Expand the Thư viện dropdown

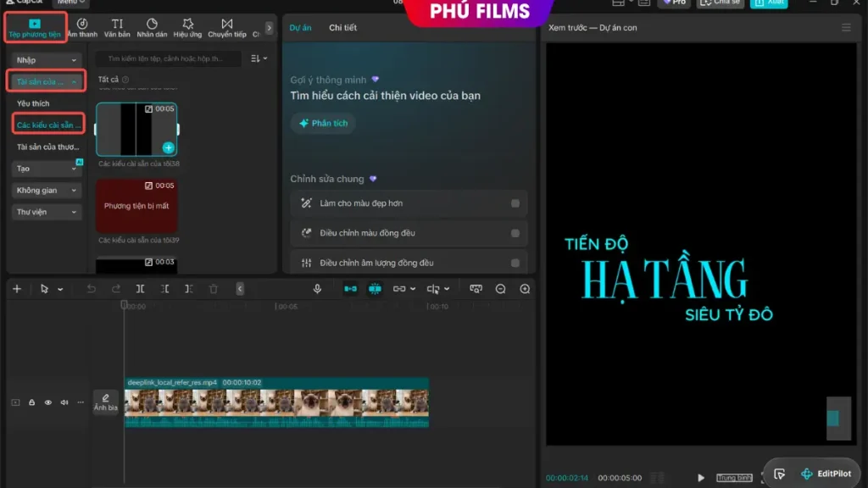46,212
